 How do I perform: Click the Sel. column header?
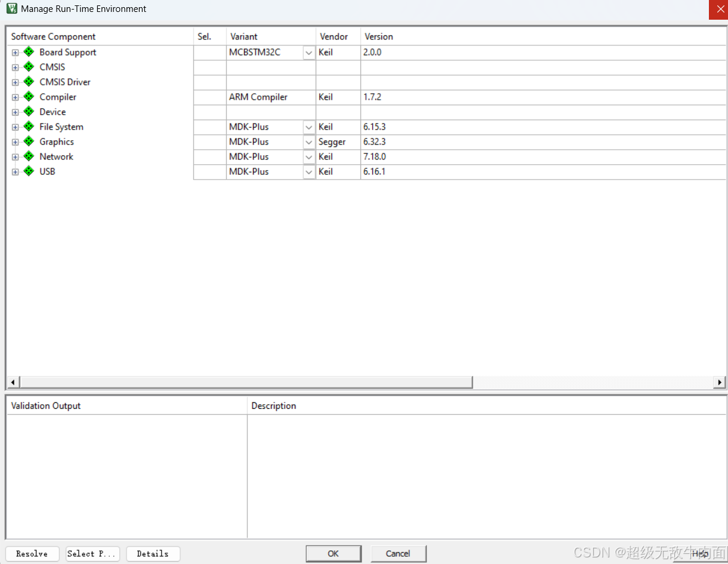(x=210, y=36)
